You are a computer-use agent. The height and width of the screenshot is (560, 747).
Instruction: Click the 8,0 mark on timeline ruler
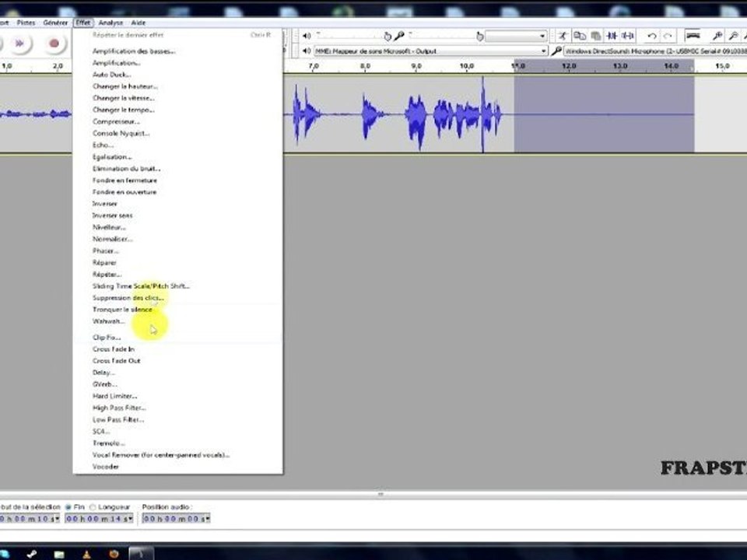(365, 66)
